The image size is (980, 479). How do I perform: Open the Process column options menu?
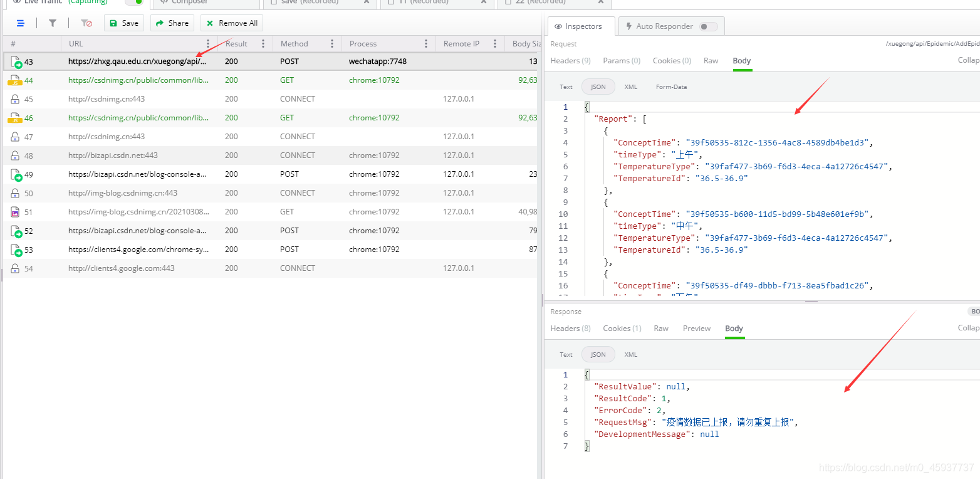[x=426, y=44]
